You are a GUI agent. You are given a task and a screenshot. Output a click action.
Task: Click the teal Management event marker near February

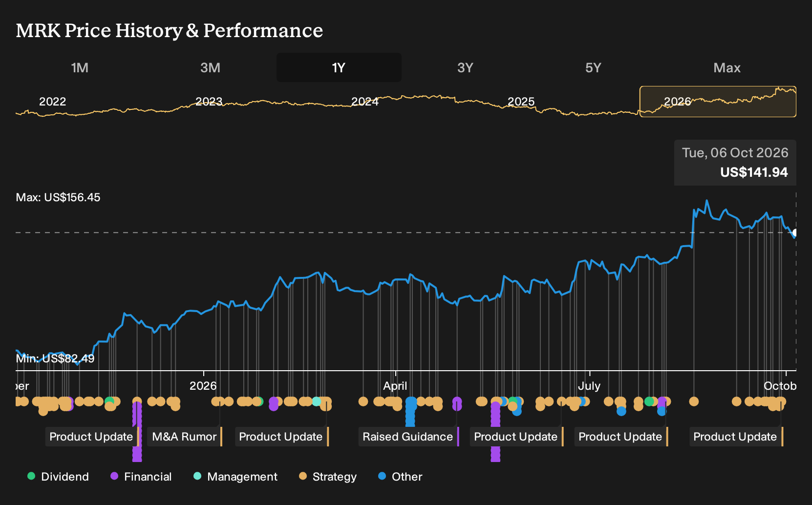317,401
